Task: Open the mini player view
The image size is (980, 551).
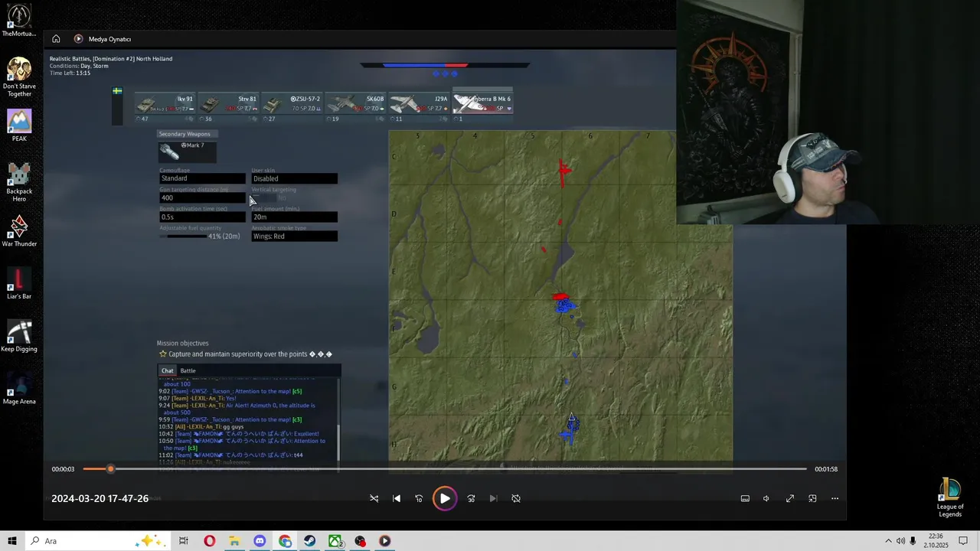Action: point(812,498)
